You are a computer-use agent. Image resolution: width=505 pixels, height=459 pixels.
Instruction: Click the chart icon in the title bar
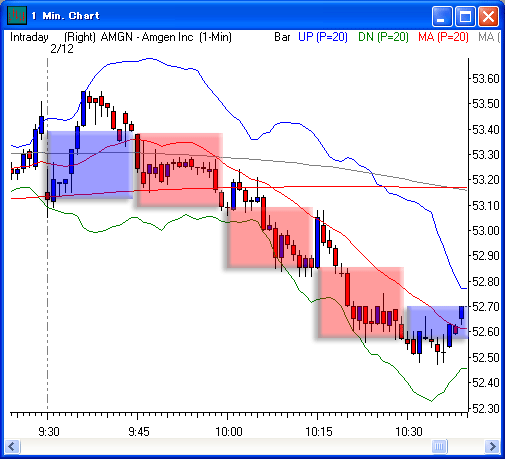[x=17, y=15]
